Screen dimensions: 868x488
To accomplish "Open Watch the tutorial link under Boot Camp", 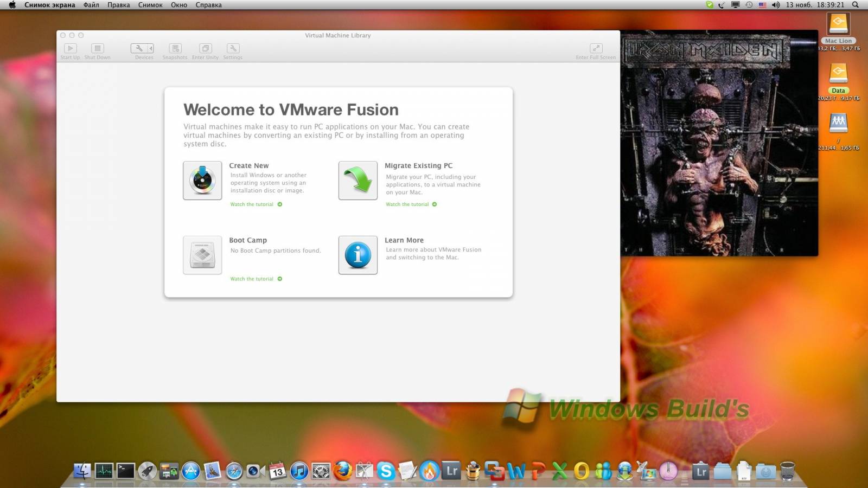I will click(256, 279).
